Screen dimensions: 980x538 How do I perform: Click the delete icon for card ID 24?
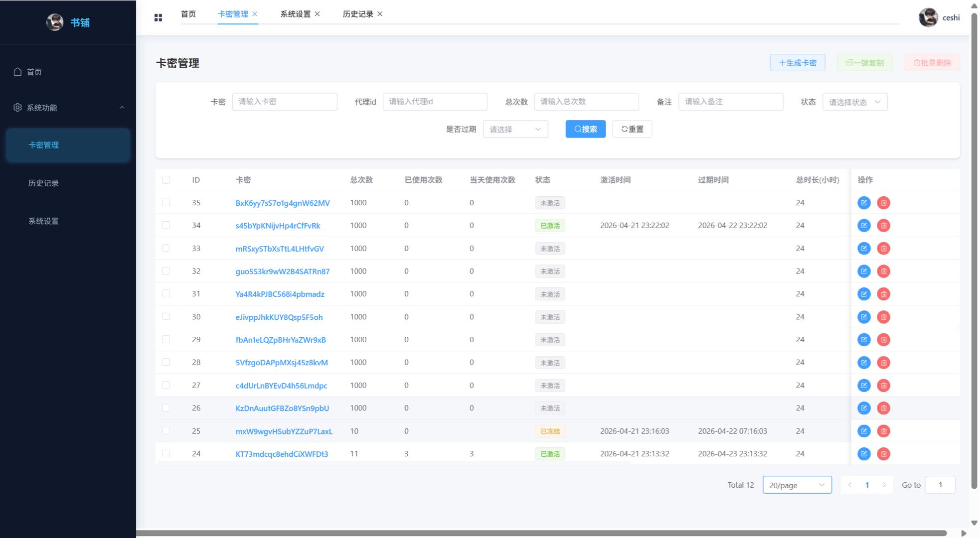(x=884, y=454)
